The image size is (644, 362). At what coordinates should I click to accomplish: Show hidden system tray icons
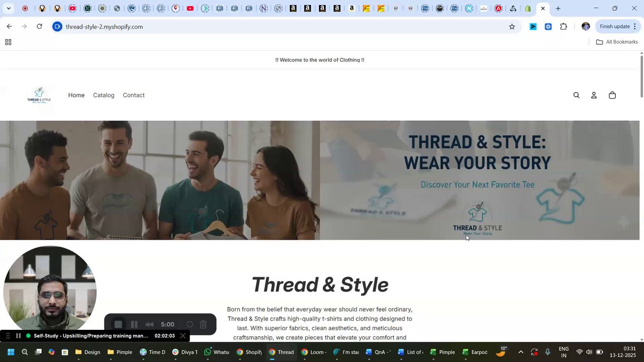coord(521,352)
